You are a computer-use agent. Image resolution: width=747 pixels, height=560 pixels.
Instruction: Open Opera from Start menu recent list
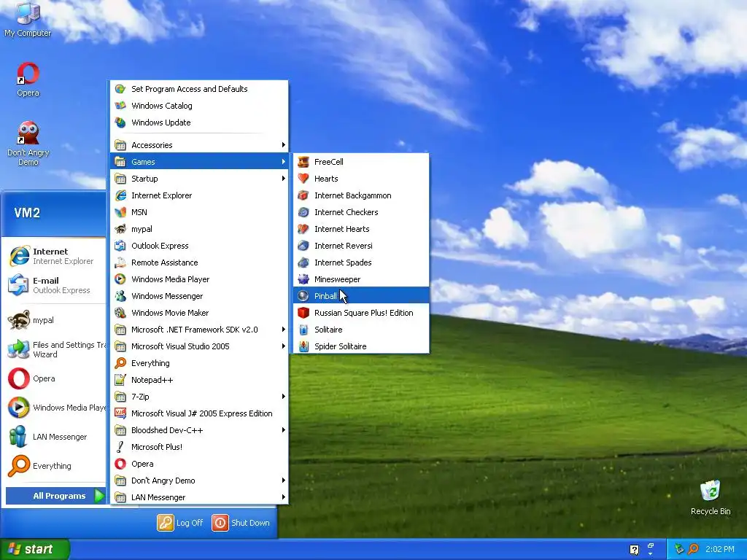pyautogui.click(x=55, y=378)
